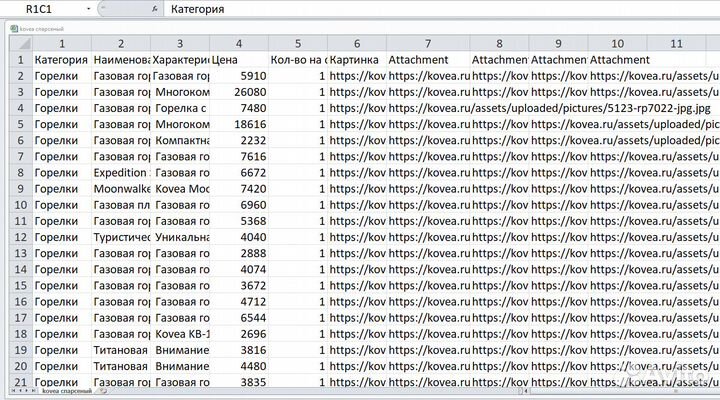Click the Титановая cell in row 19
This screenshot has height=400, width=720.
coord(121,350)
